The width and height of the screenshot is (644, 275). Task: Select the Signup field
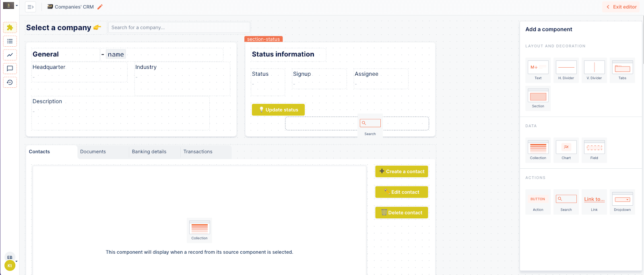pos(319,79)
